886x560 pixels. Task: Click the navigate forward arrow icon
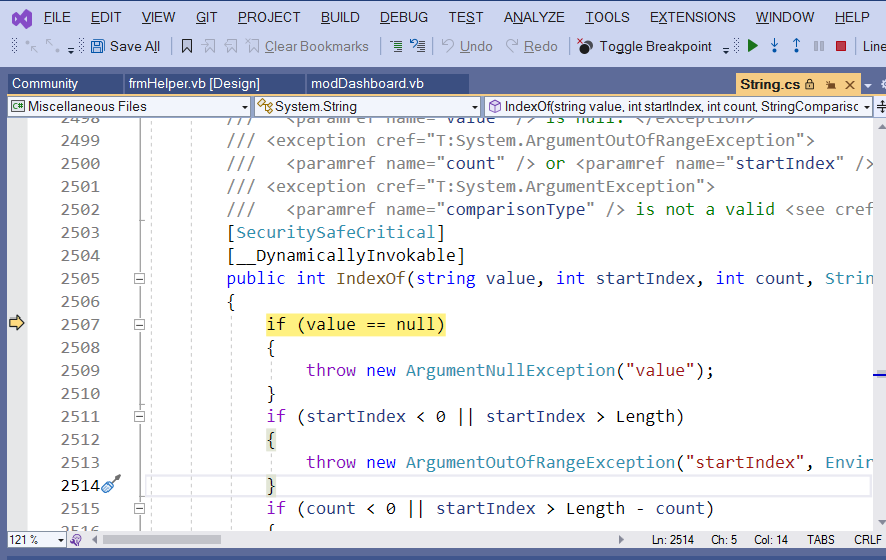click(x=52, y=46)
